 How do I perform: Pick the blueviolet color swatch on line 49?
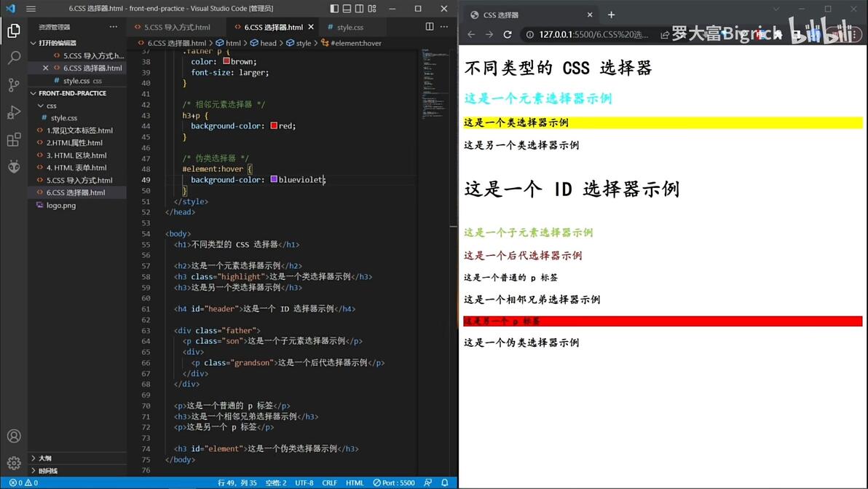274,179
